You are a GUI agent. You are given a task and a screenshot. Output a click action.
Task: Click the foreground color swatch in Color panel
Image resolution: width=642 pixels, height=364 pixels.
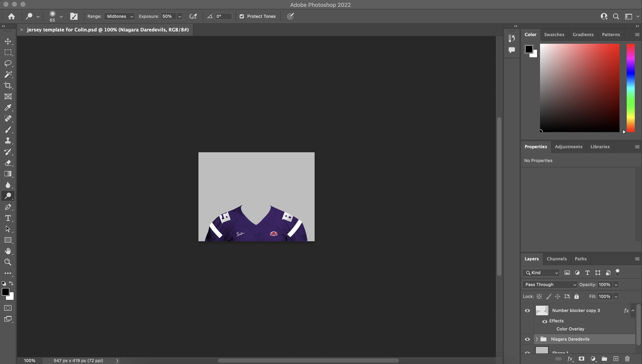tap(529, 49)
